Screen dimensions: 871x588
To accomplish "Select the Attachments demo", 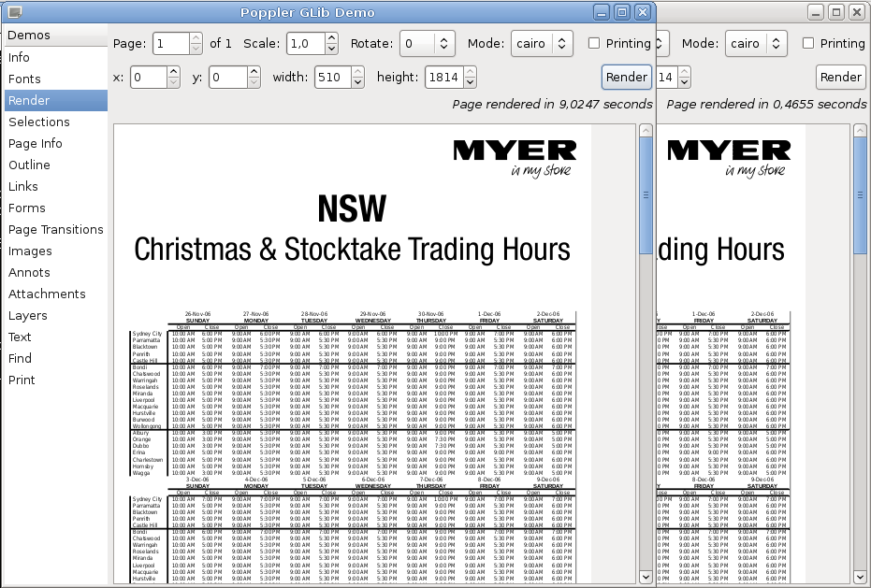I will (55, 294).
